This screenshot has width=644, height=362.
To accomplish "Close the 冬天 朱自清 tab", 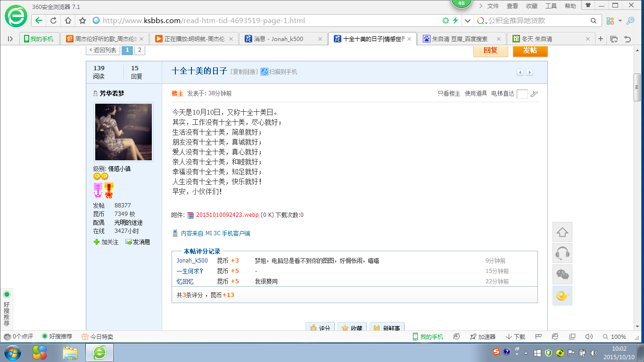I will [x=587, y=39].
